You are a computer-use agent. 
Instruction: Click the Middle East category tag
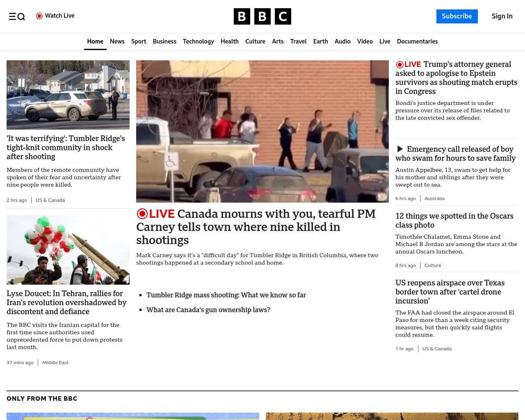(x=55, y=363)
